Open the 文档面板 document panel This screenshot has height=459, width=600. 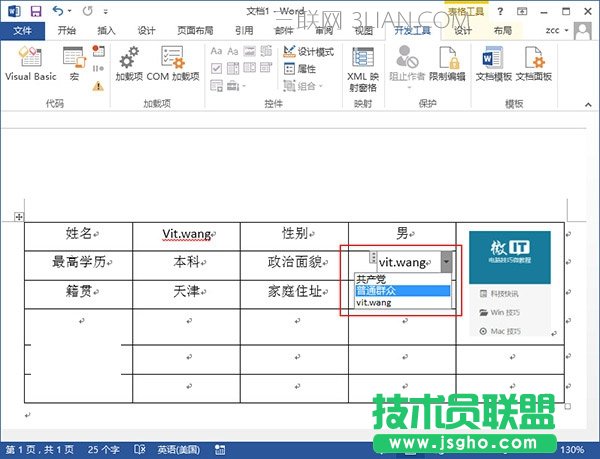coord(534,63)
